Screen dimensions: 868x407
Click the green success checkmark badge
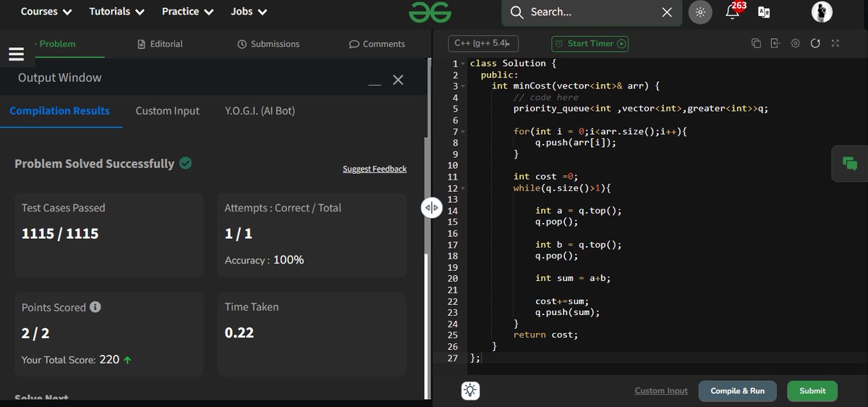185,163
